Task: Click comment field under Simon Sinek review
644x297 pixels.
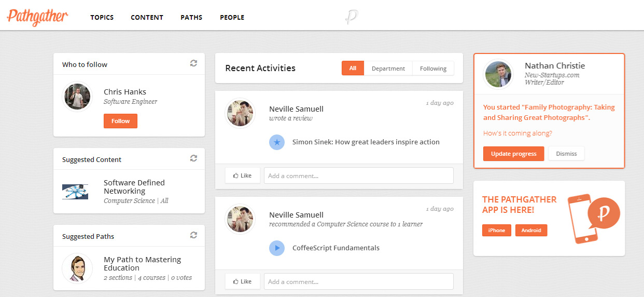Action: [x=358, y=176]
